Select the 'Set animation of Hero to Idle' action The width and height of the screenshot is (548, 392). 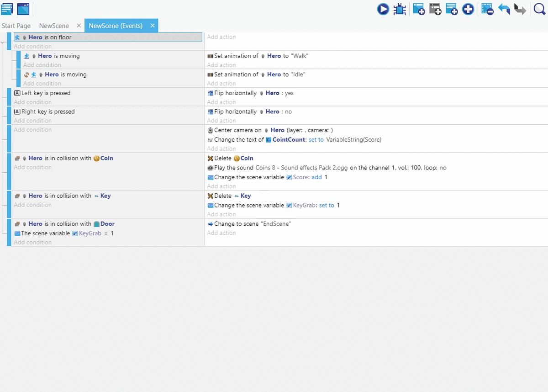coord(255,74)
